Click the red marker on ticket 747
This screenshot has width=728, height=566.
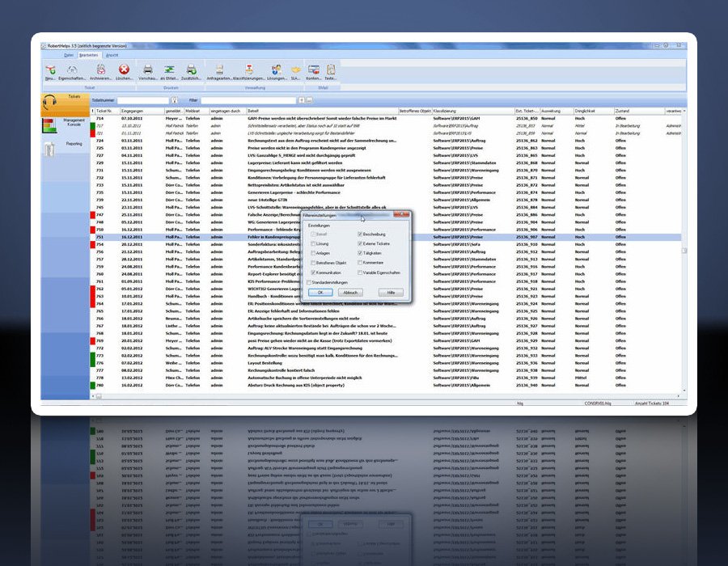click(x=92, y=215)
